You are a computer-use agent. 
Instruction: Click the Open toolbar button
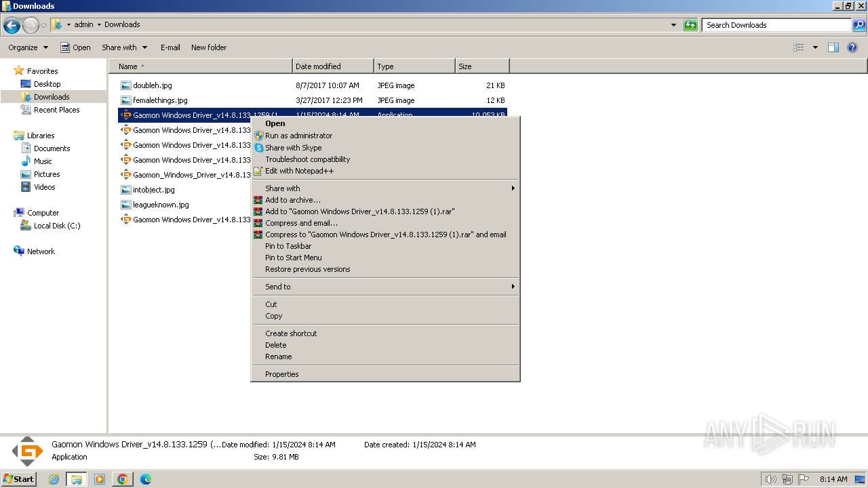(75, 47)
